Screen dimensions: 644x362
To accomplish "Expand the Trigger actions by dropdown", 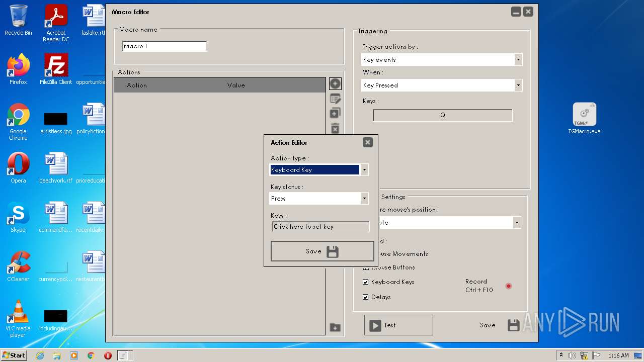I will (518, 60).
